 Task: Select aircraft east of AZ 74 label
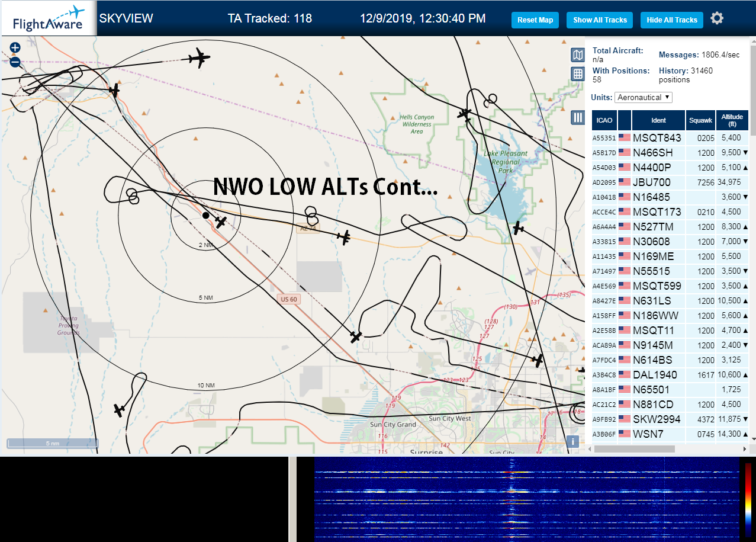(x=343, y=238)
